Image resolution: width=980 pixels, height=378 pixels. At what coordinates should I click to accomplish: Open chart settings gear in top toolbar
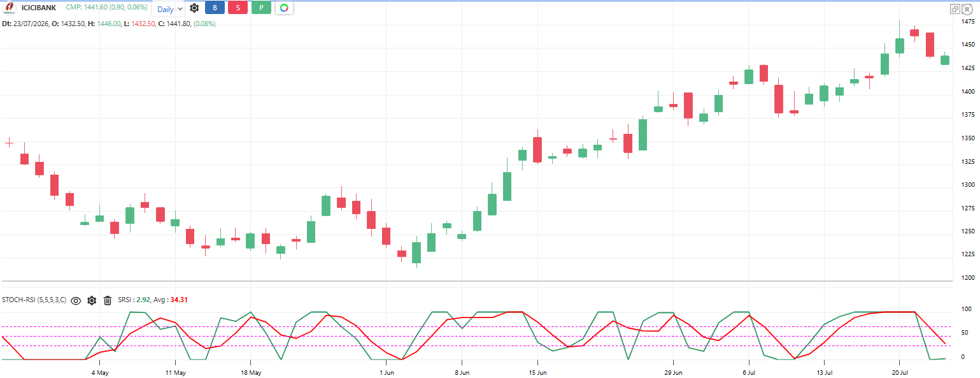[194, 8]
